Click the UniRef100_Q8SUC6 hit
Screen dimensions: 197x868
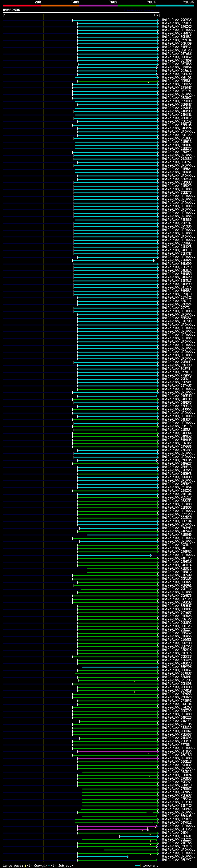177,819
